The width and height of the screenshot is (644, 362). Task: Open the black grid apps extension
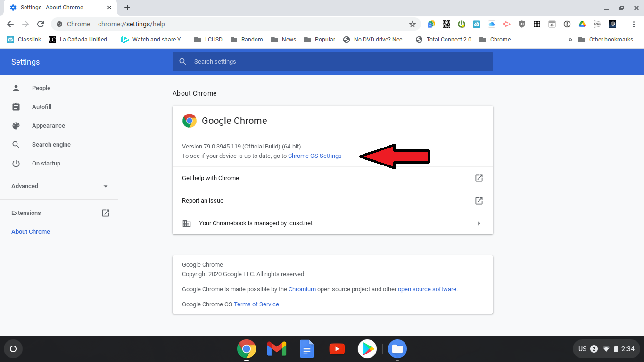[537, 24]
